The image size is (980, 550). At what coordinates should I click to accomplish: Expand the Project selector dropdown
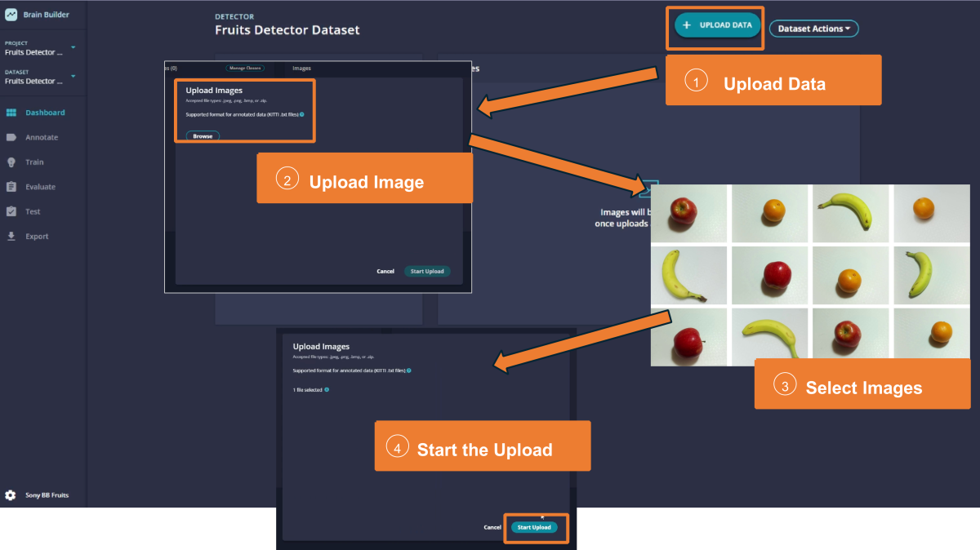73,47
